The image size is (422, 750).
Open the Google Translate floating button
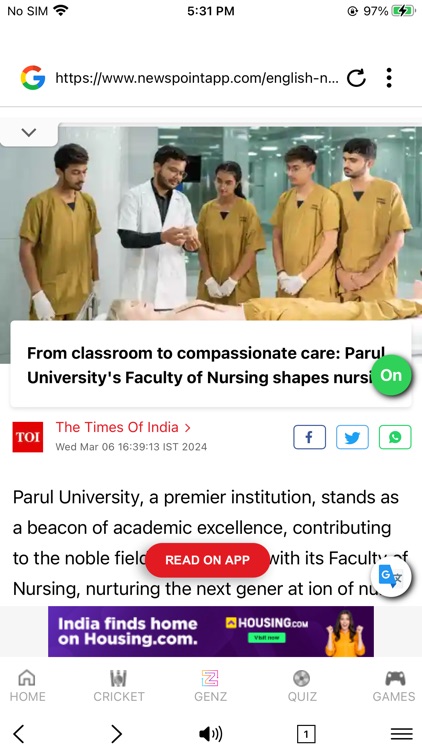[391, 576]
